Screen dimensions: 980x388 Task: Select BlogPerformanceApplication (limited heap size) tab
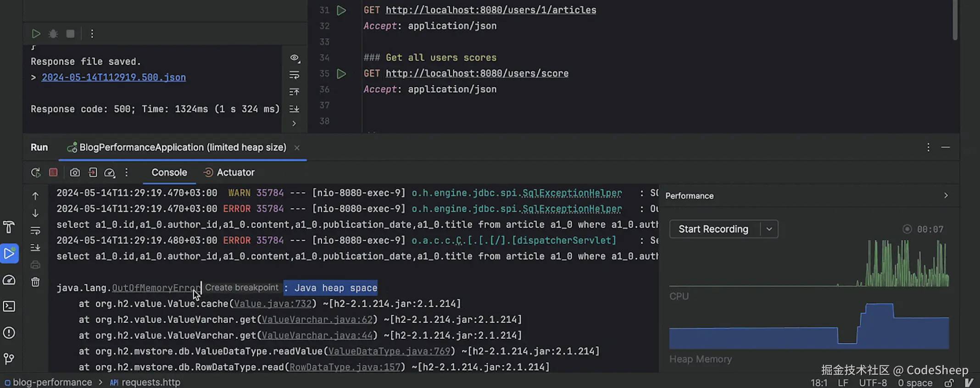pos(183,147)
